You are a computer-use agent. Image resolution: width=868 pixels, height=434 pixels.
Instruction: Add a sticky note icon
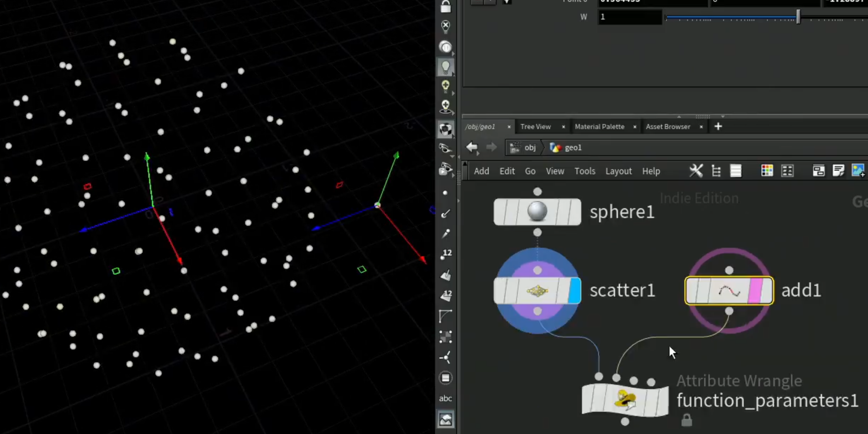[838, 171]
